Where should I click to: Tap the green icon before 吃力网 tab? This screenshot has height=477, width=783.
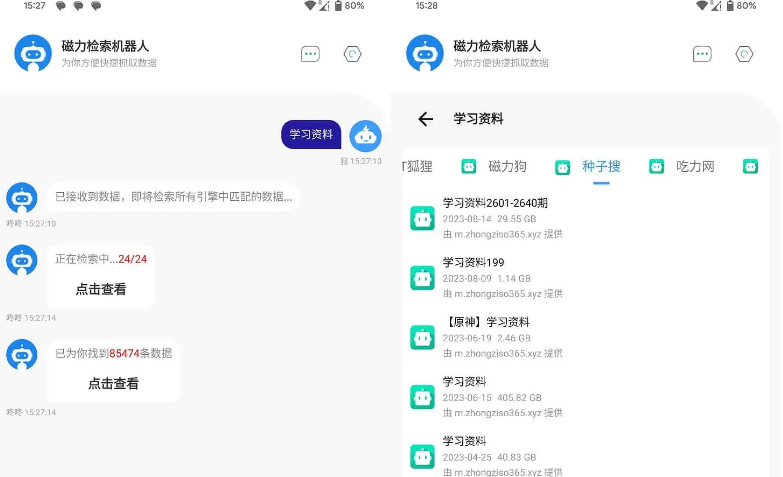point(657,166)
